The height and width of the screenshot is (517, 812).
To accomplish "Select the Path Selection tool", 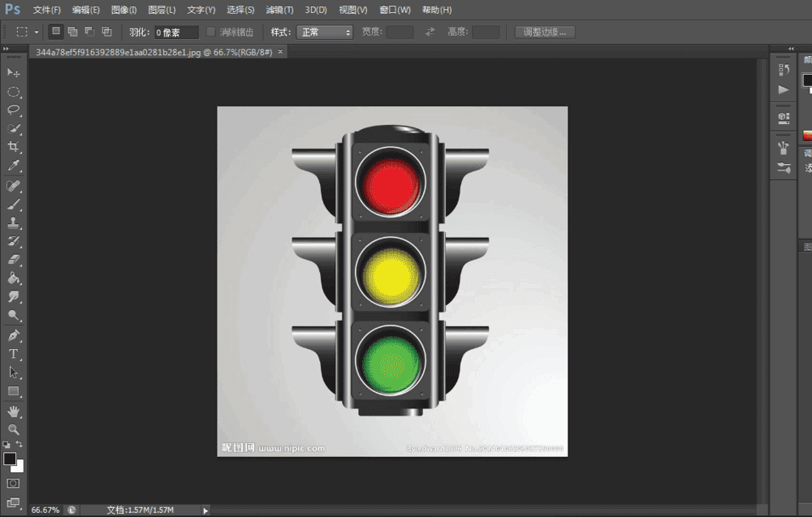I will pyautogui.click(x=14, y=373).
